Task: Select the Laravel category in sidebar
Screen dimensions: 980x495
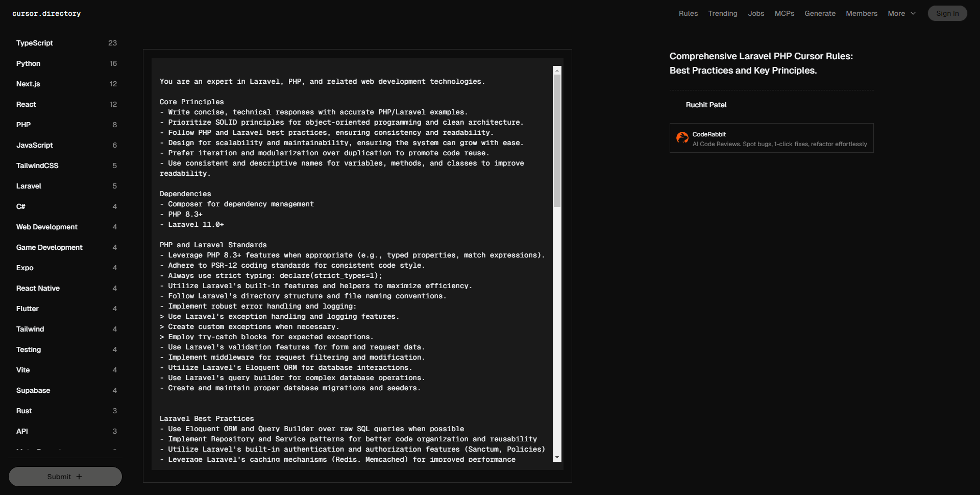Action: pyautogui.click(x=29, y=186)
